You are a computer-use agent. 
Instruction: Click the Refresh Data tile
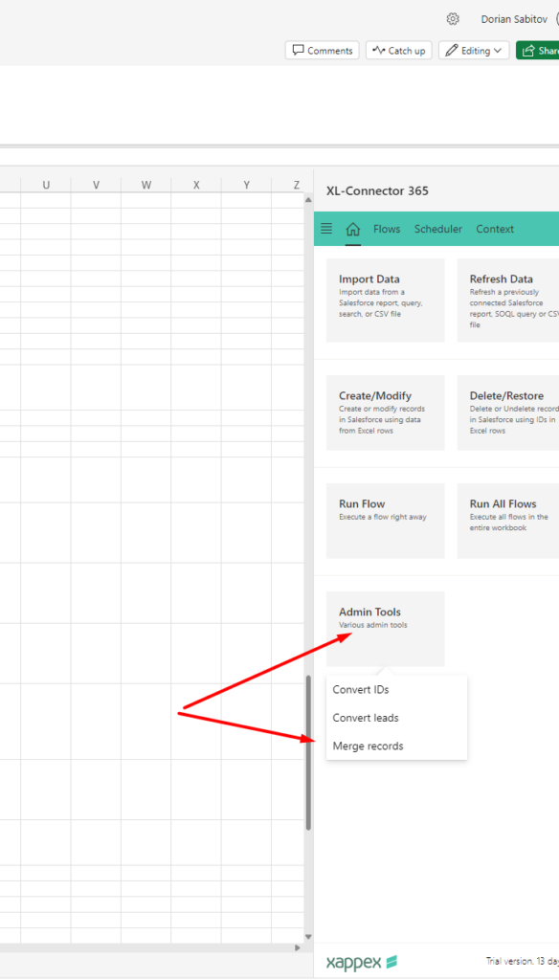[507, 301]
